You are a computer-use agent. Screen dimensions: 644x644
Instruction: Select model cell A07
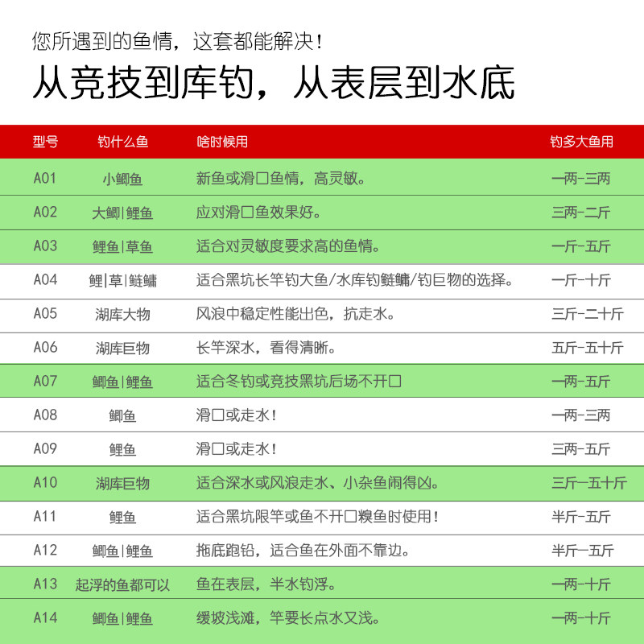click(45, 381)
